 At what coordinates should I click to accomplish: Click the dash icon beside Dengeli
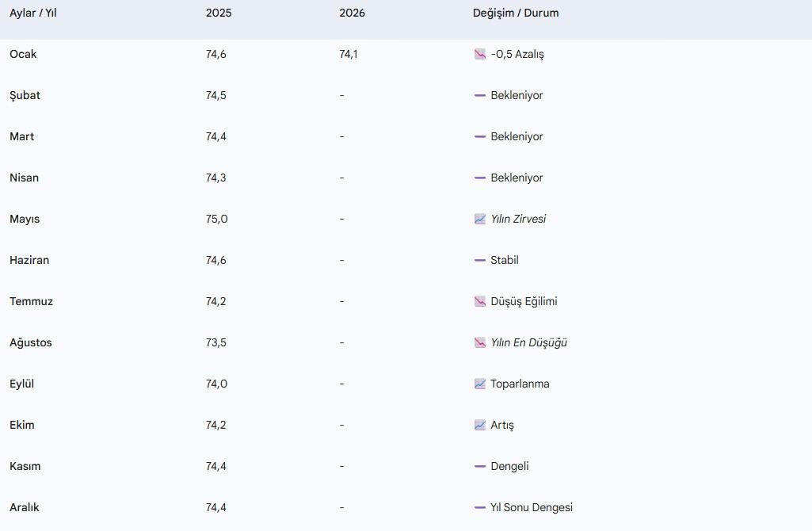click(479, 467)
